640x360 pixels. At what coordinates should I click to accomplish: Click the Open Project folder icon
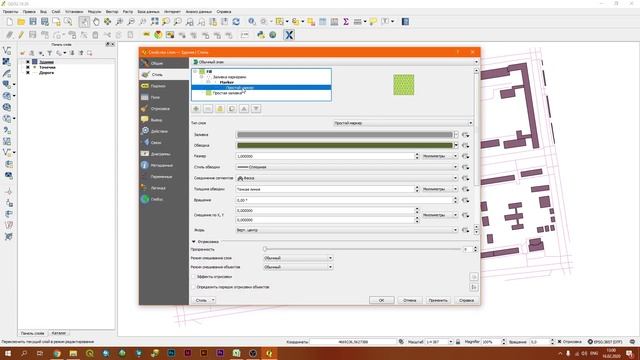pos(21,22)
